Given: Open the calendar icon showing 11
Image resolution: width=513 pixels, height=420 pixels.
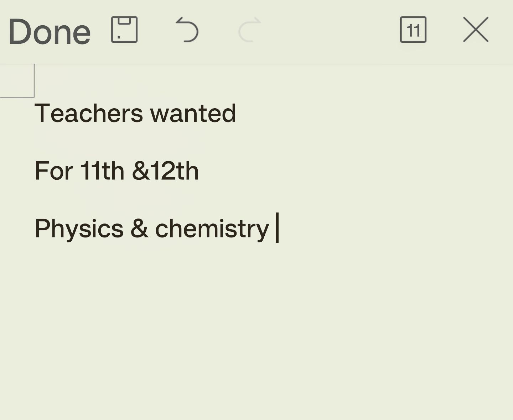Looking at the screenshot, I should (x=413, y=30).
